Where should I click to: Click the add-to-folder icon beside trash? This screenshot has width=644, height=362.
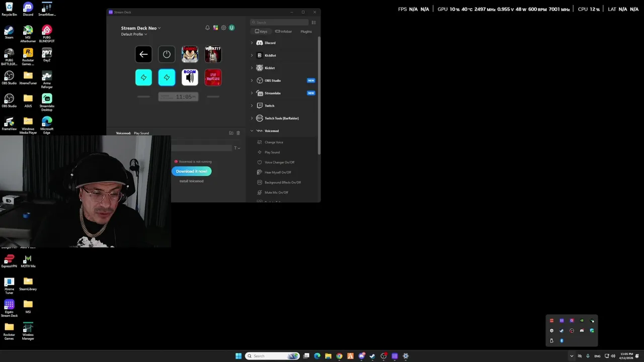pyautogui.click(x=231, y=133)
